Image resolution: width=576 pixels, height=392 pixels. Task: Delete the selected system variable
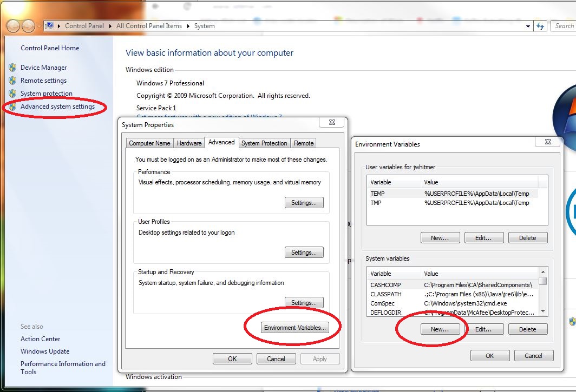pyautogui.click(x=528, y=329)
